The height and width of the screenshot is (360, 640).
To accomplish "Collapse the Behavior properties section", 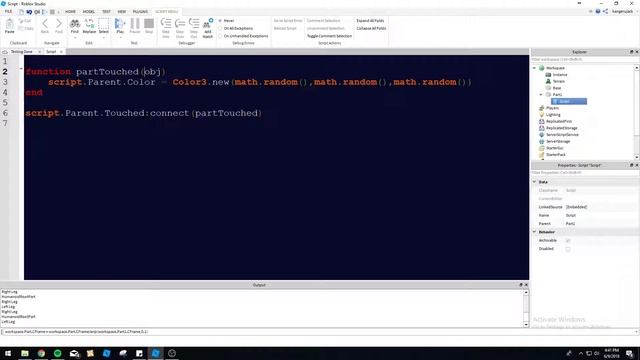I will point(535,232).
